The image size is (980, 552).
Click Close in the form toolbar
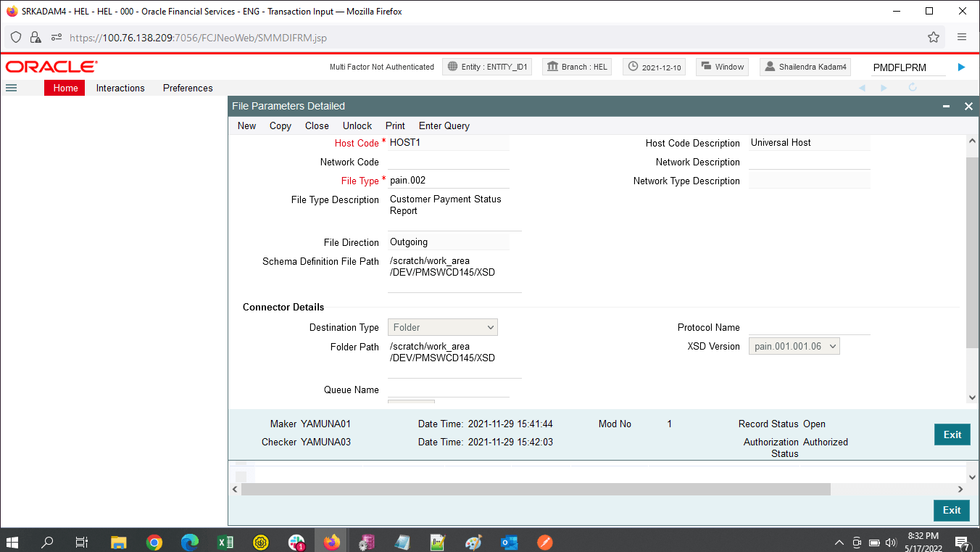click(317, 125)
